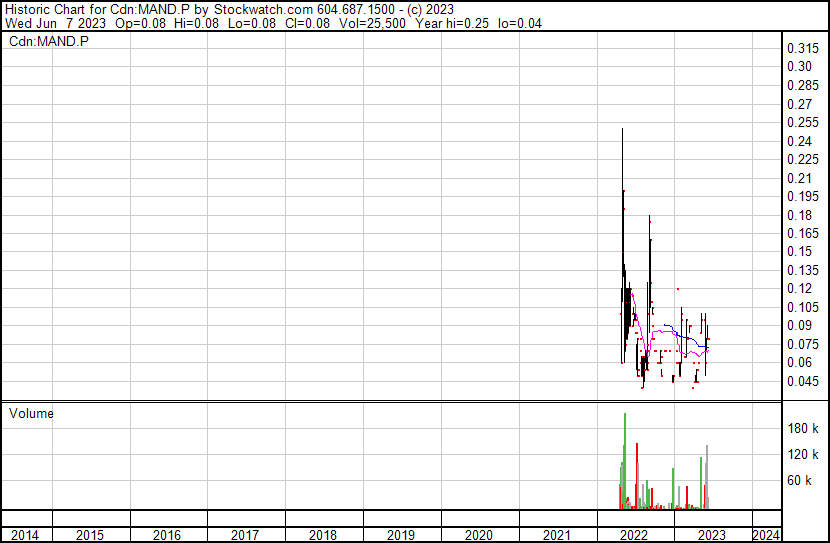
Task: Click the 0.18 price axis value
Action: (x=799, y=215)
